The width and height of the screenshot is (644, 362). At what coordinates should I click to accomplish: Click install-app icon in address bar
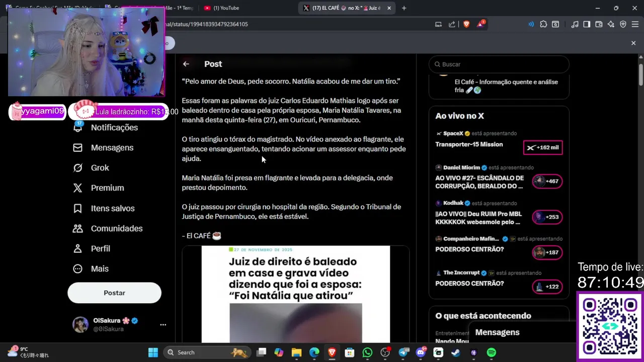(x=438, y=24)
